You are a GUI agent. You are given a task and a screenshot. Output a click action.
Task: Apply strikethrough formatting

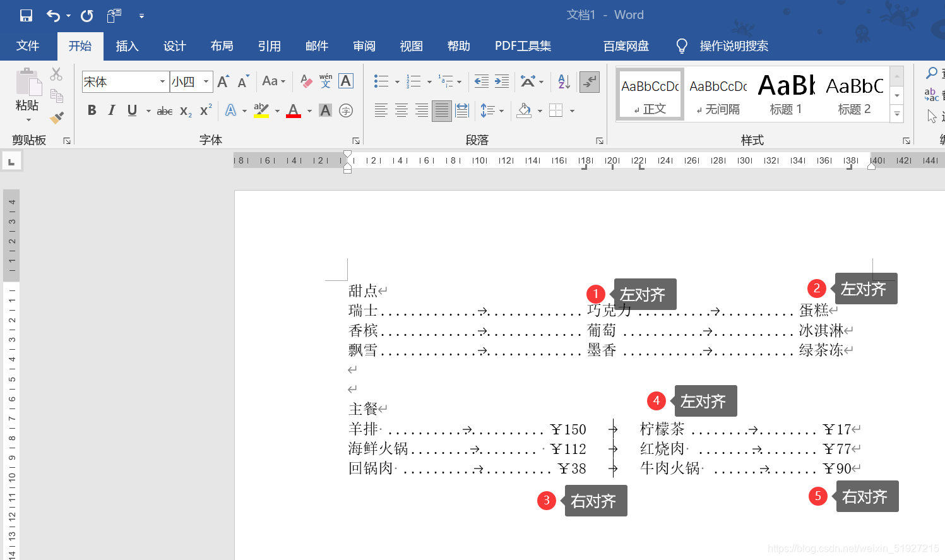(164, 110)
